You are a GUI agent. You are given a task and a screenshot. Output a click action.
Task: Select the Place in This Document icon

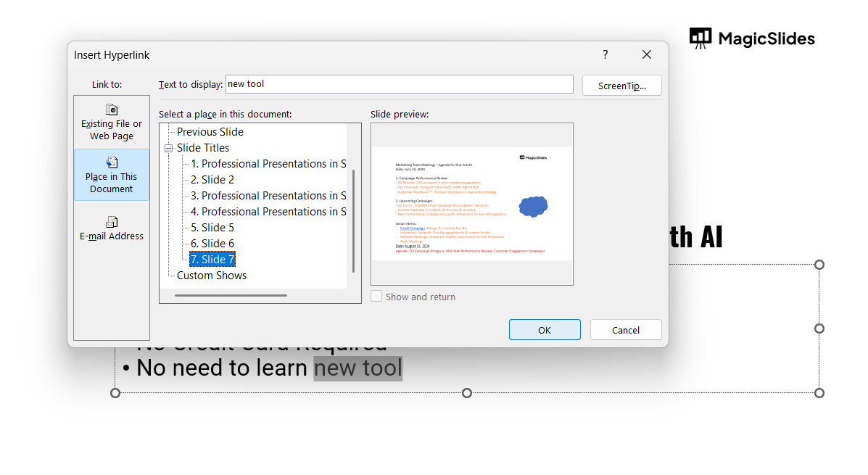tap(111, 162)
